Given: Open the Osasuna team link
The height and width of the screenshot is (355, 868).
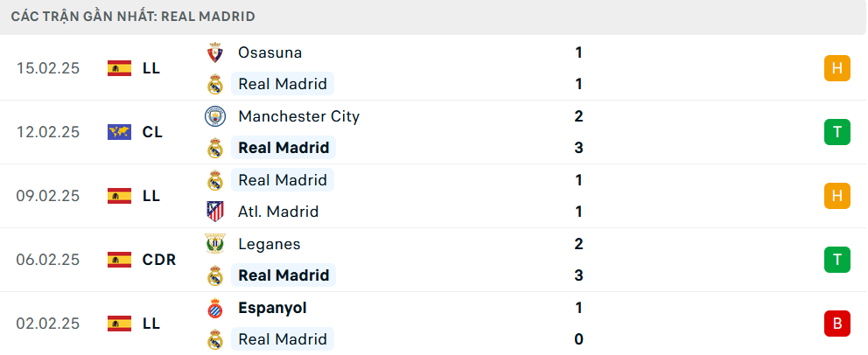Looking at the screenshot, I should (x=269, y=52).
